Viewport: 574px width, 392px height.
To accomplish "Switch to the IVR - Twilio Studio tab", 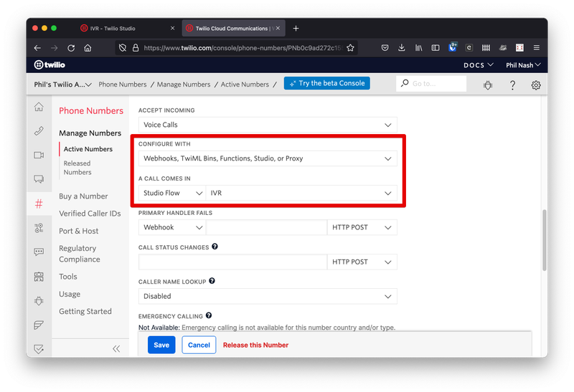I will pyautogui.click(x=128, y=28).
